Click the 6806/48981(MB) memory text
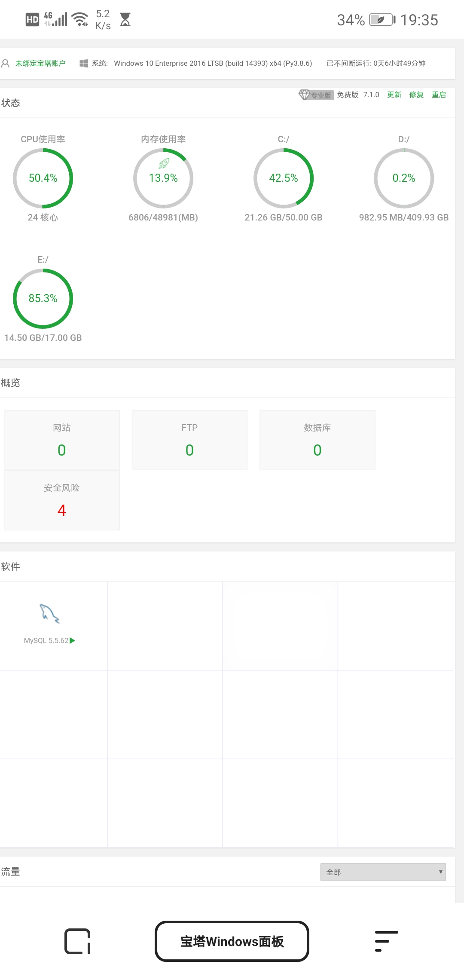 [163, 217]
